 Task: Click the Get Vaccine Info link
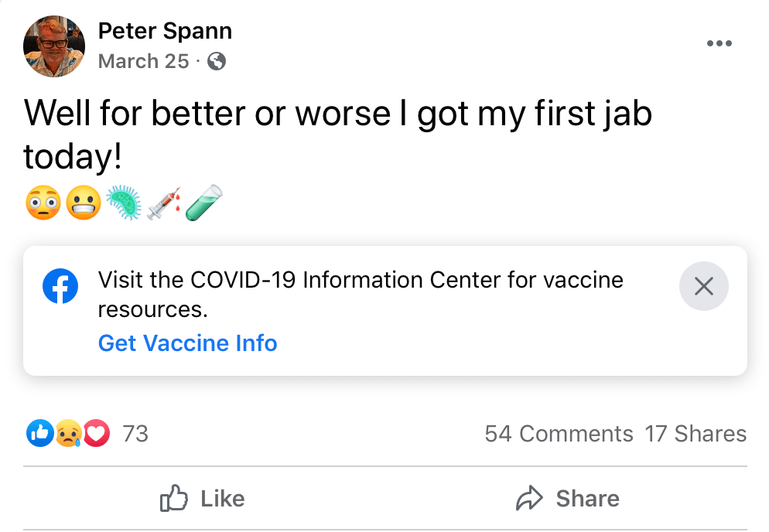pos(187,343)
